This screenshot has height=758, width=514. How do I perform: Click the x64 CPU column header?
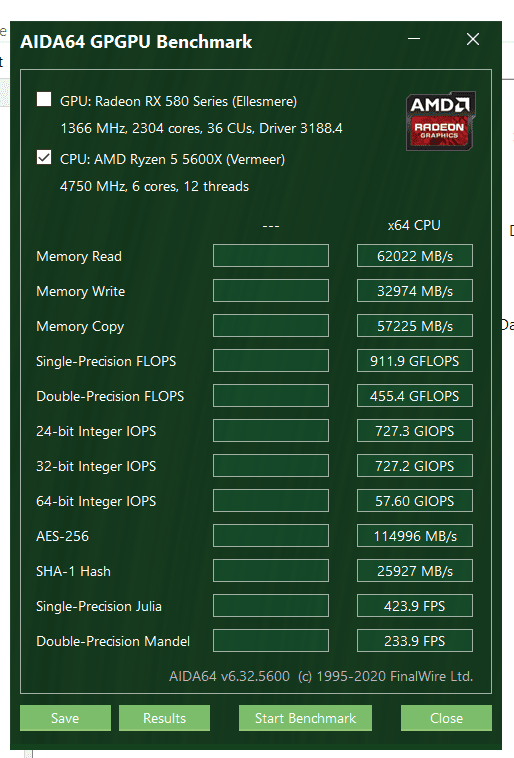[x=414, y=225]
